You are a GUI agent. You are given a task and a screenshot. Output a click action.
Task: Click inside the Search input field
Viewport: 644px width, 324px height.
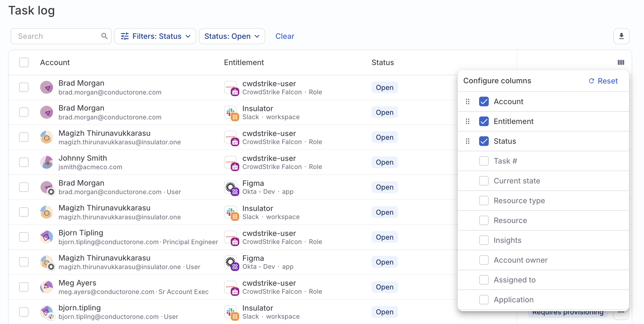tap(54, 36)
